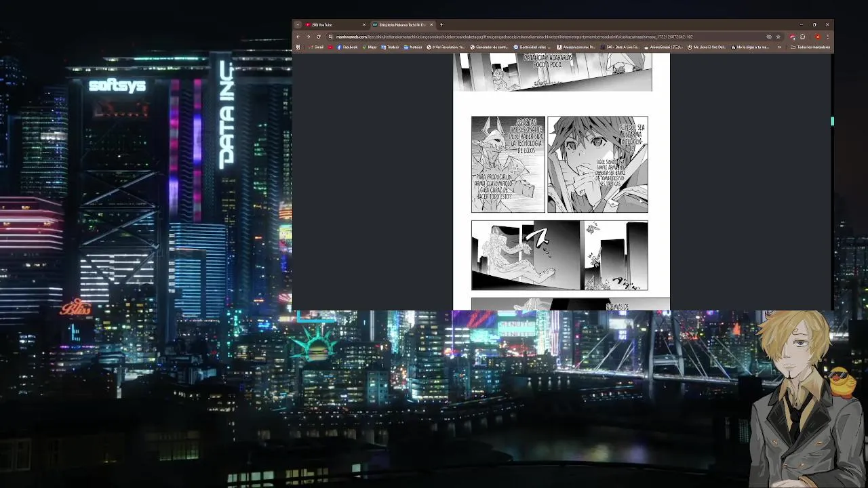Open the Noticias bookmark
This screenshot has width=868, height=488.
[x=414, y=47]
